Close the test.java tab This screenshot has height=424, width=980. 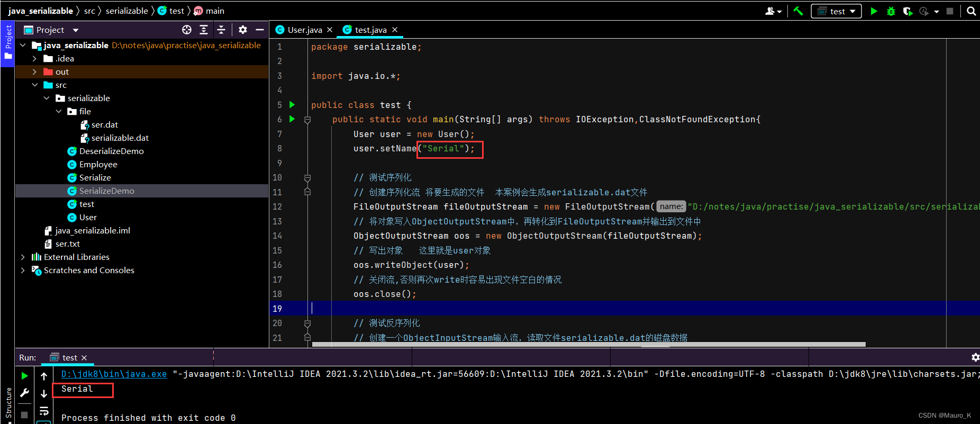395,30
